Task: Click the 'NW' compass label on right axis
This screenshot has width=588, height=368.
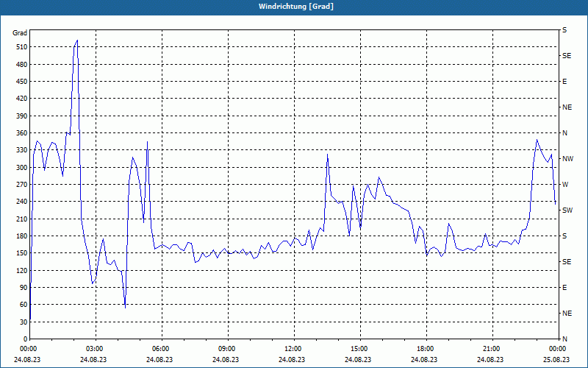Action: click(x=567, y=159)
